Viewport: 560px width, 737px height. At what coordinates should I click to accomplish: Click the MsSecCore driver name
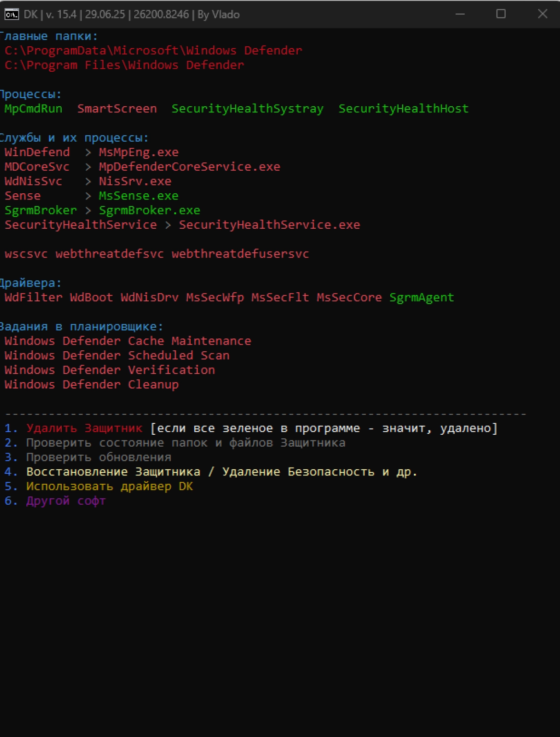[349, 297]
